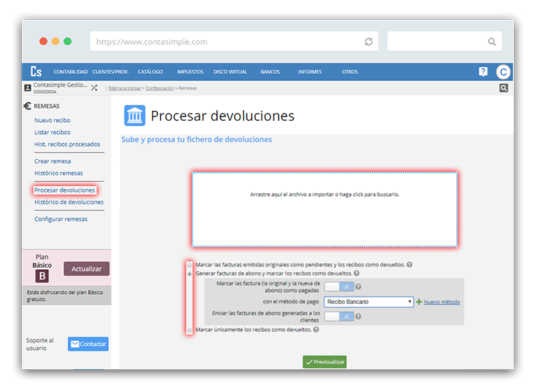Click the search magnifier under the header
Image resolution: width=533 pixels, height=392 pixels.
(503, 88)
